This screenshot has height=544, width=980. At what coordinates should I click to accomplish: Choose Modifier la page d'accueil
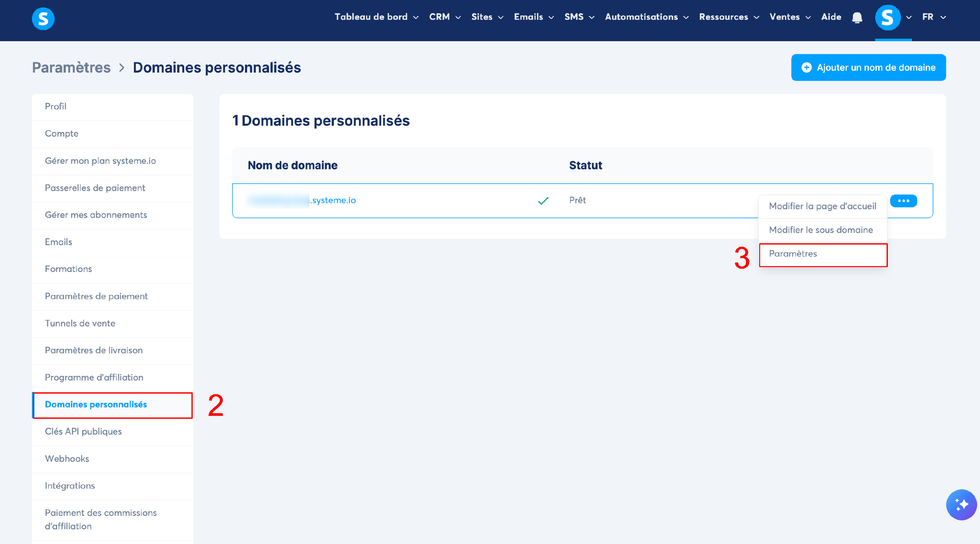point(822,206)
